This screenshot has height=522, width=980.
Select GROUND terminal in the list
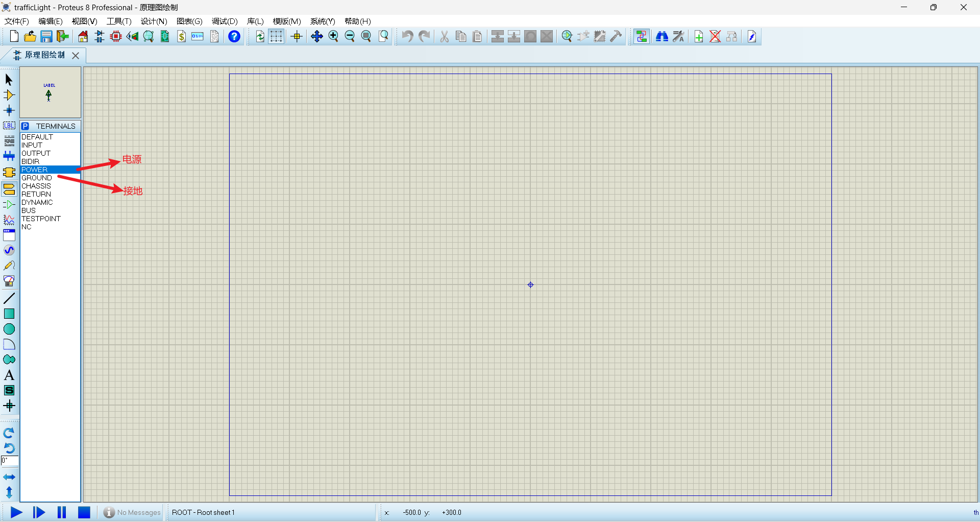50,178
